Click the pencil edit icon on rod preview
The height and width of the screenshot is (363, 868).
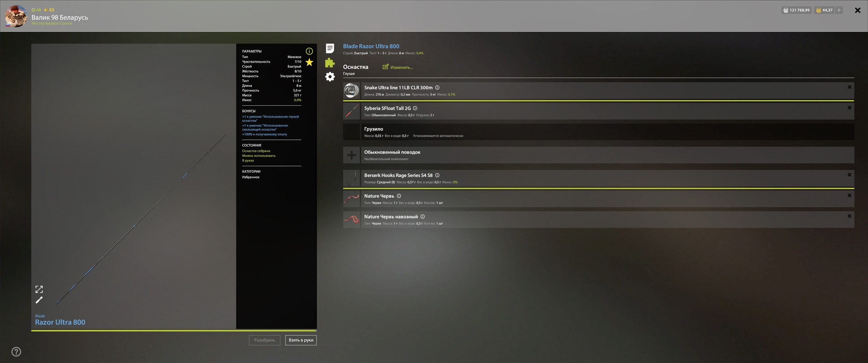point(39,300)
